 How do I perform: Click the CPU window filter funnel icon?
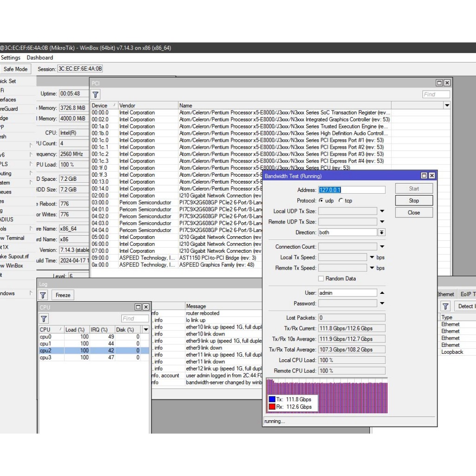pyautogui.click(x=44, y=318)
